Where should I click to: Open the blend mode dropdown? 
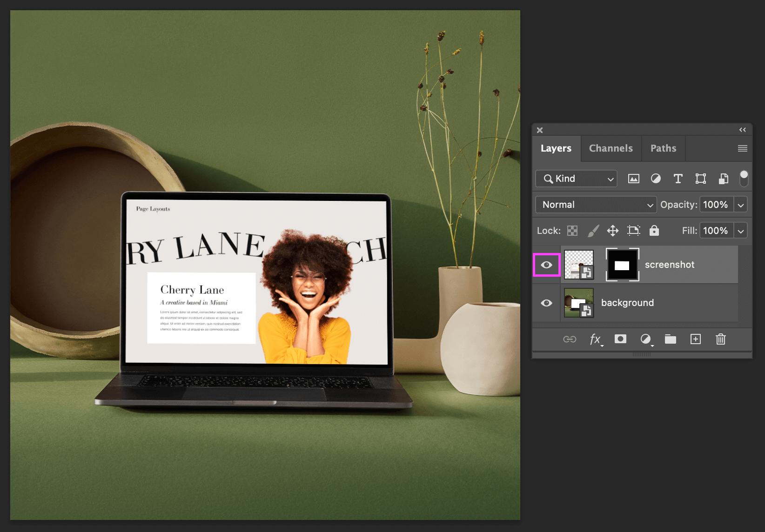point(596,205)
